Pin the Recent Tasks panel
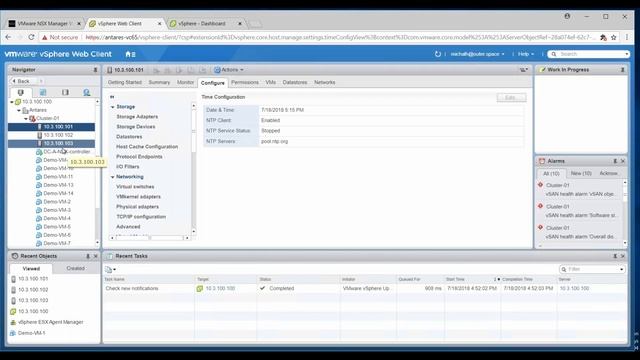The width and height of the screenshot is (640, 360). click(615, 256)
